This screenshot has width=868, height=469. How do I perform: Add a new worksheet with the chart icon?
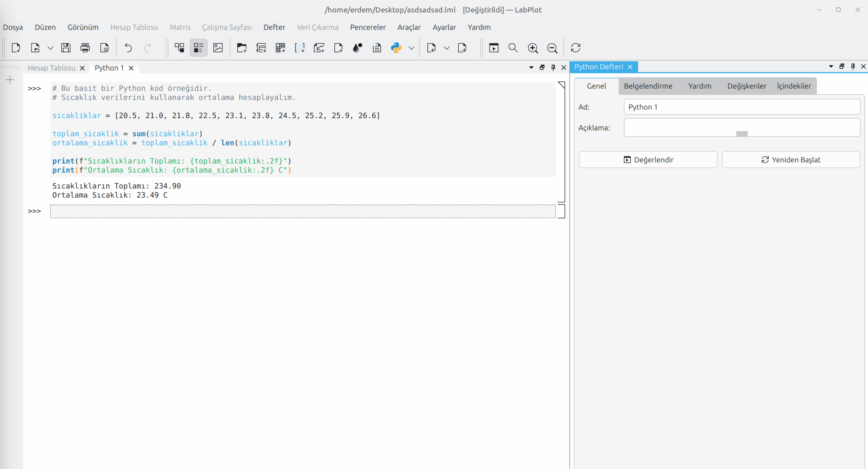click(x=319, y=48)
